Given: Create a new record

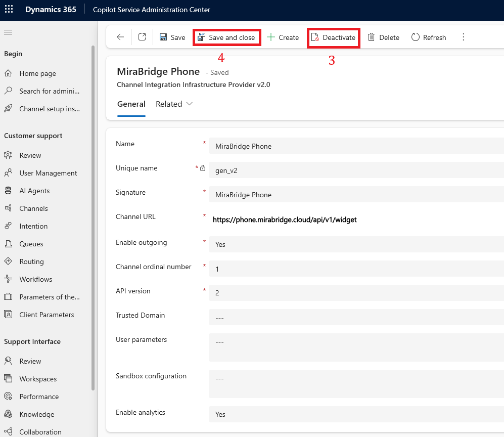Looking at the screenshot, I should coord(283,37).
